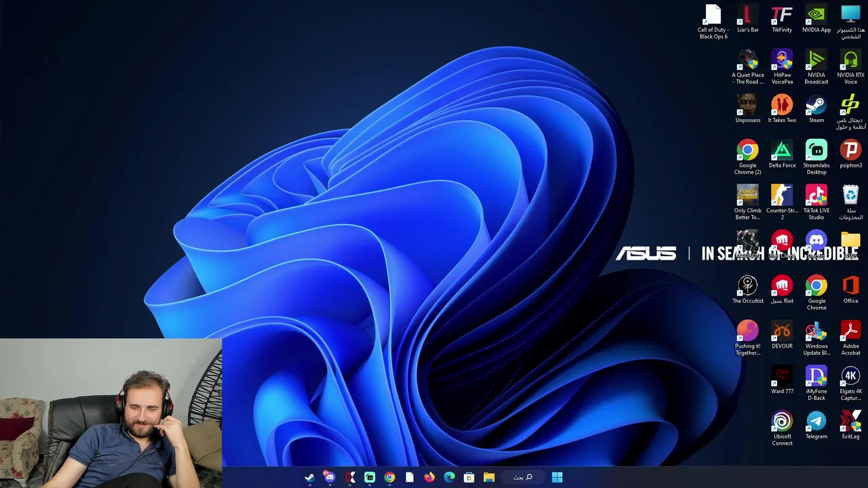Open Google Chrome shortcut beside Office icon
This screenshot has height=488, width=868.
(816, 293)
